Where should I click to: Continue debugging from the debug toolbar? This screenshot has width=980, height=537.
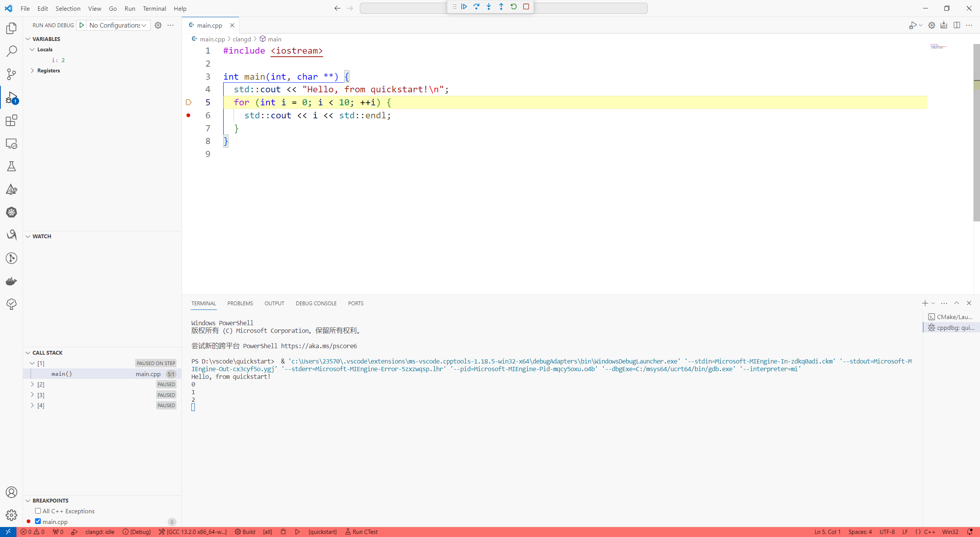point(464,7)
